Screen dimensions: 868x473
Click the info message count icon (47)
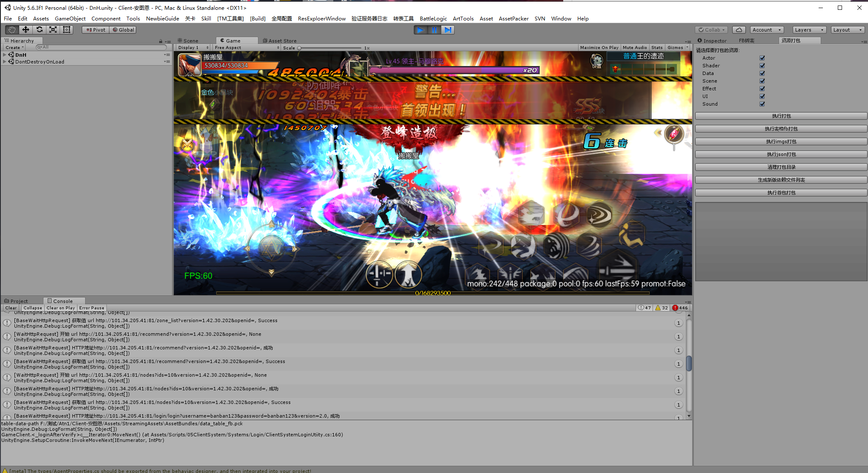(x=645, y=308)
